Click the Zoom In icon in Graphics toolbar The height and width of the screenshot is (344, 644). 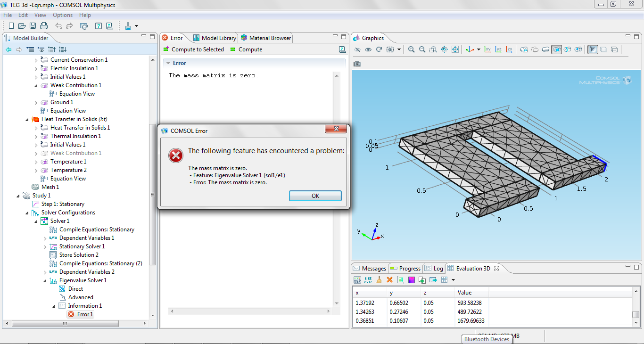click(x=412, y=49)
